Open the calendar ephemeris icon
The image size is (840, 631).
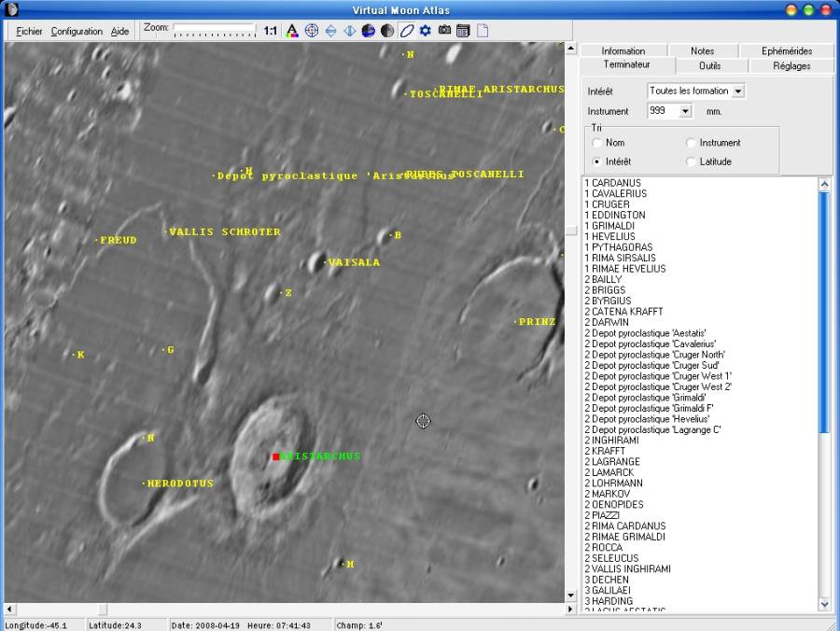point(463,31)
